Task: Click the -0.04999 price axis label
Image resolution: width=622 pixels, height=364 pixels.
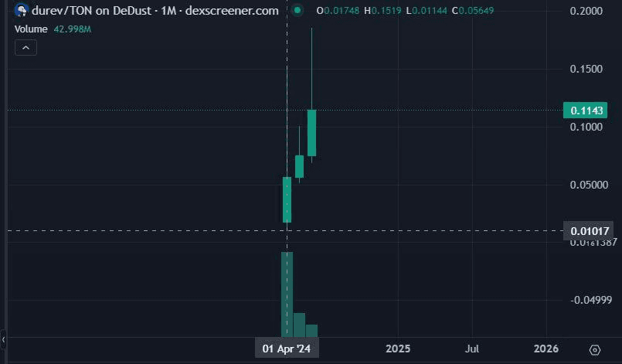Action: 590,300
